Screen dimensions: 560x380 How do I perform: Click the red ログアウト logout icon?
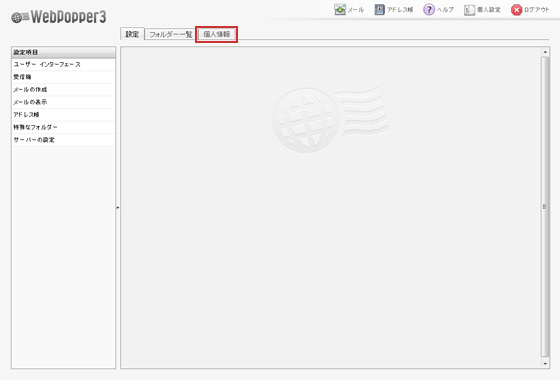click(x=516, y=10)
